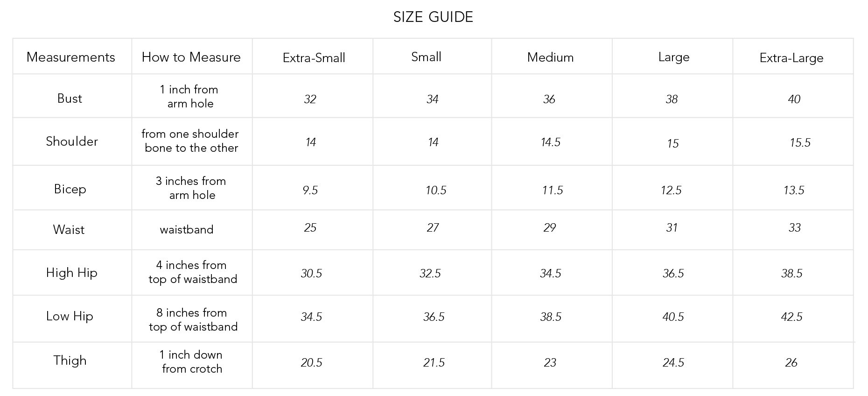
Task: Click the 'waistband' measuring instruction
Action: (187, 230)
